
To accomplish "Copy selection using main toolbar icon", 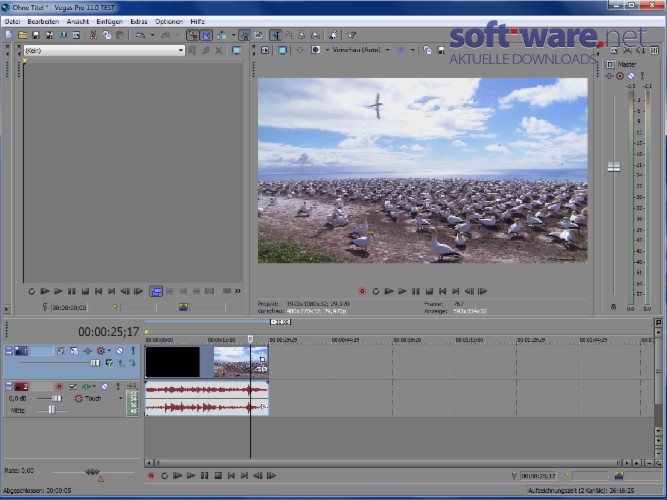I will point(106,35).
